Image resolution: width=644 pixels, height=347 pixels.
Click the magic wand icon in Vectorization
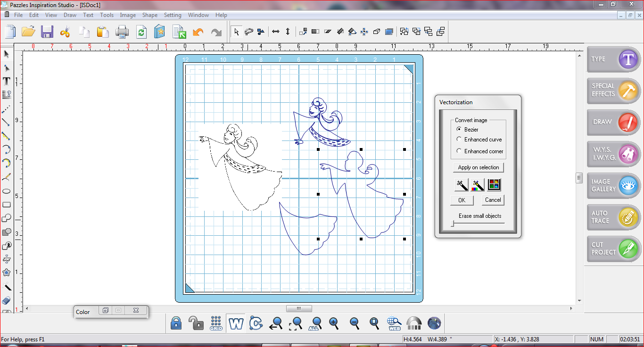click(461, 184)
